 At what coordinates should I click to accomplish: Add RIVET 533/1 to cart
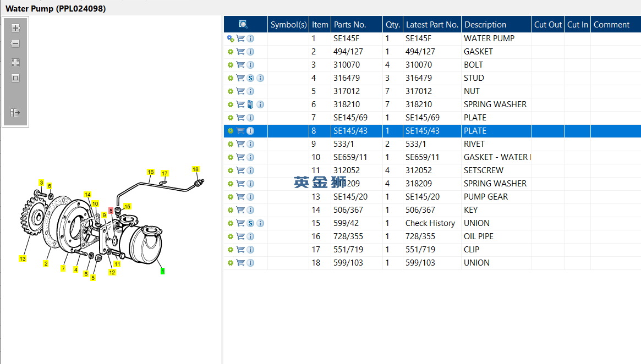240,144
